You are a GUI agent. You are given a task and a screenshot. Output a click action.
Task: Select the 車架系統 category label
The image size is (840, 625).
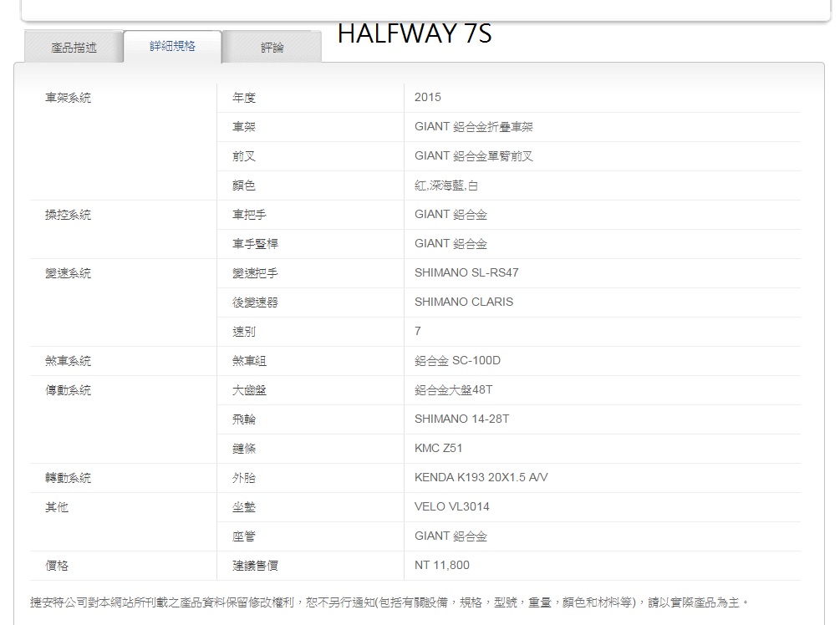tap(68, 98)
